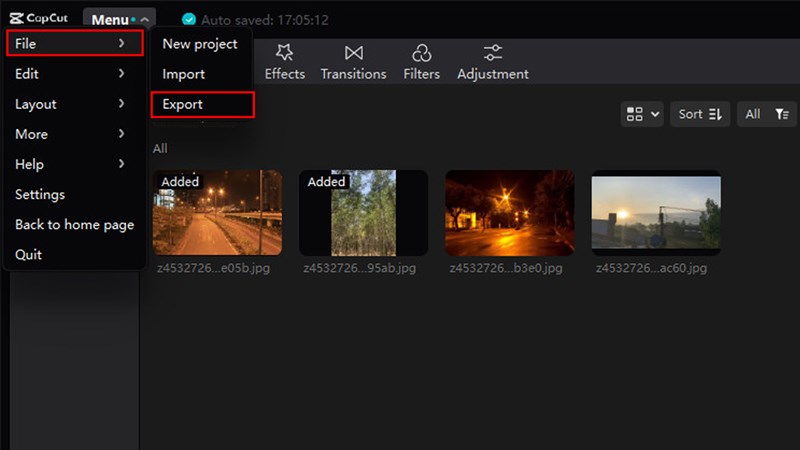Click the filter funnel icon
The image size is (800, 450).
[x=782, y=114]
